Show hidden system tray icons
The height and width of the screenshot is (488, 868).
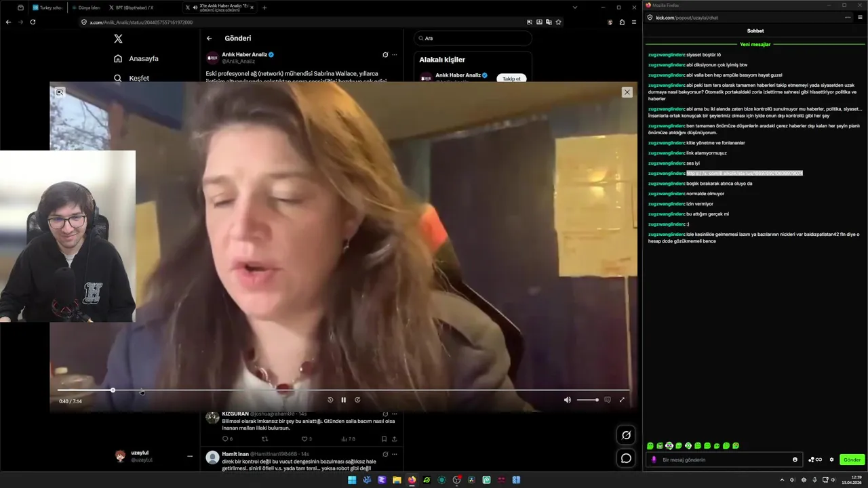click(782, 480)
